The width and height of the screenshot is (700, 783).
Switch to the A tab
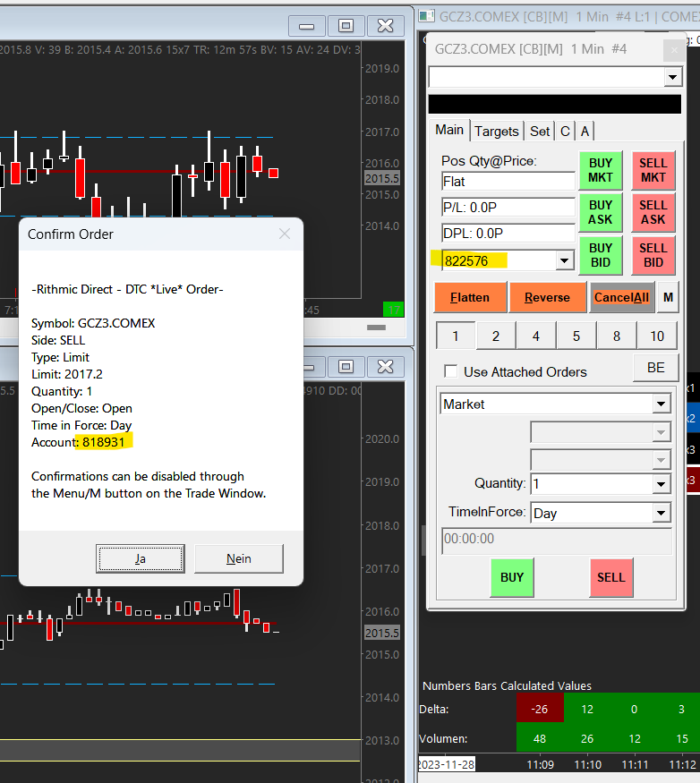[585, 132]
